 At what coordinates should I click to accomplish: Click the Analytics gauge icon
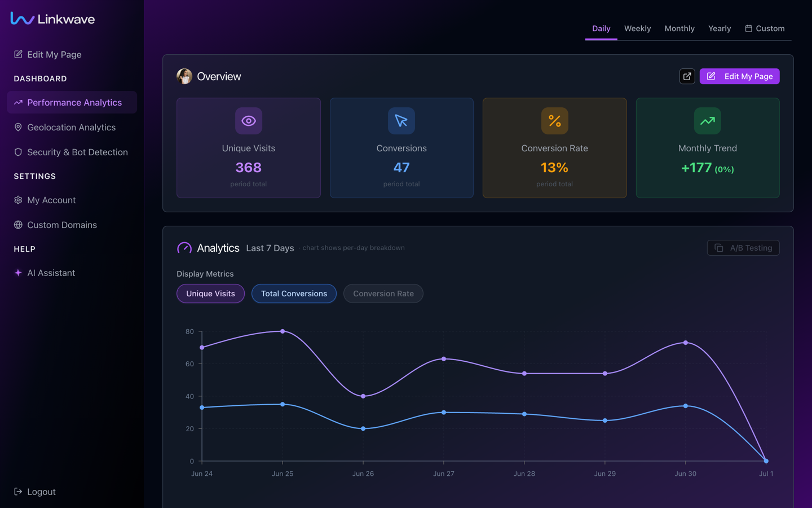click(x=184, y=248)
